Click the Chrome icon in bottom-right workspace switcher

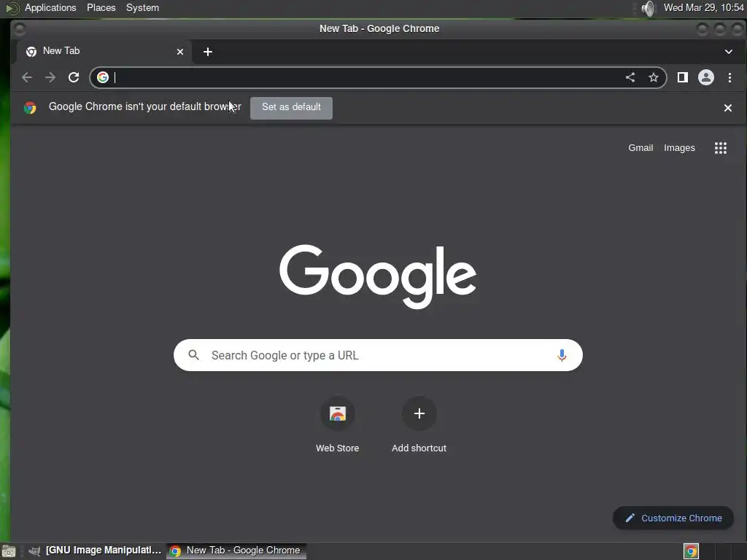(691, 551)
